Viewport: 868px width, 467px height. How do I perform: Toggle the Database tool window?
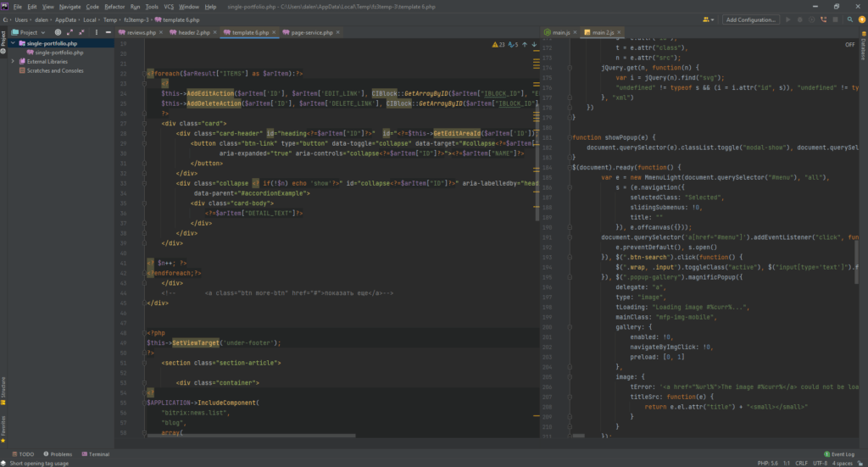(863, 51)
